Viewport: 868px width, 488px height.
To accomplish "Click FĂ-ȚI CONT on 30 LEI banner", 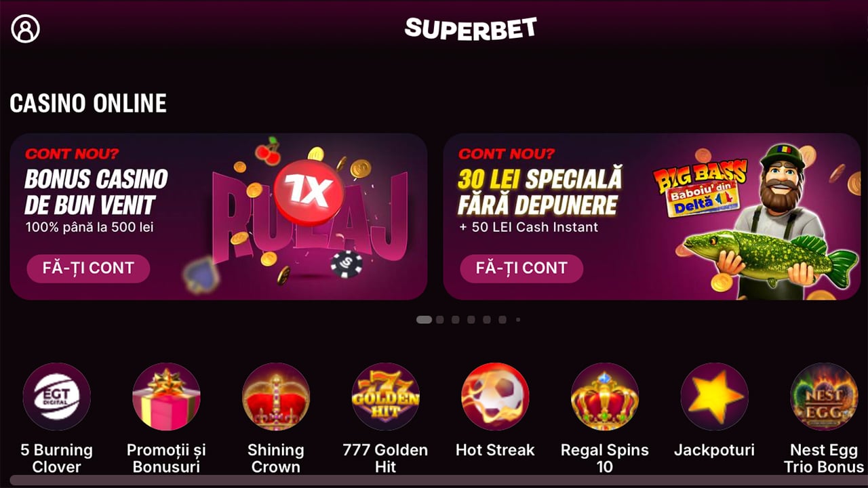I will click(521, 268).
